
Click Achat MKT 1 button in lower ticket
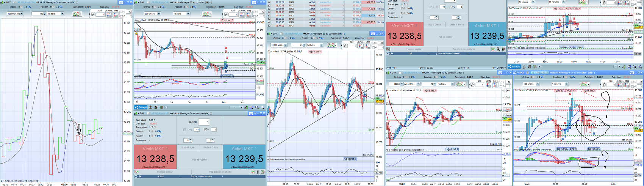click(x=244, y=157)
